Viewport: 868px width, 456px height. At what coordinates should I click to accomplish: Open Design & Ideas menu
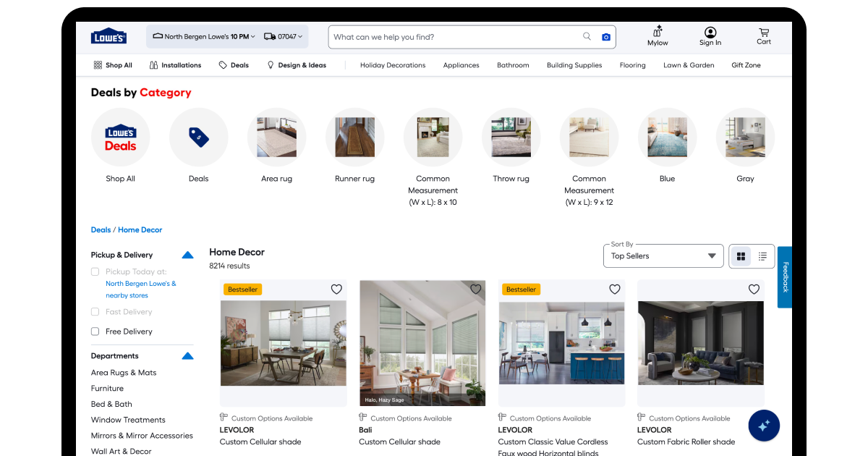pyautogui.click(x=297, y=65)
